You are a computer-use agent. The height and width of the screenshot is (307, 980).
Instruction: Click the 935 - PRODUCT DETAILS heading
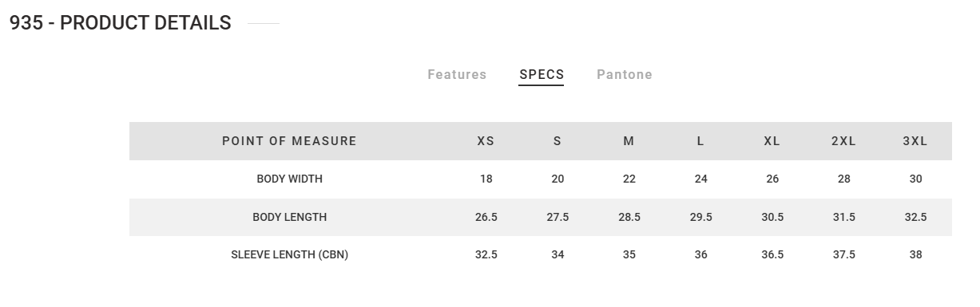tap(120, 23)
